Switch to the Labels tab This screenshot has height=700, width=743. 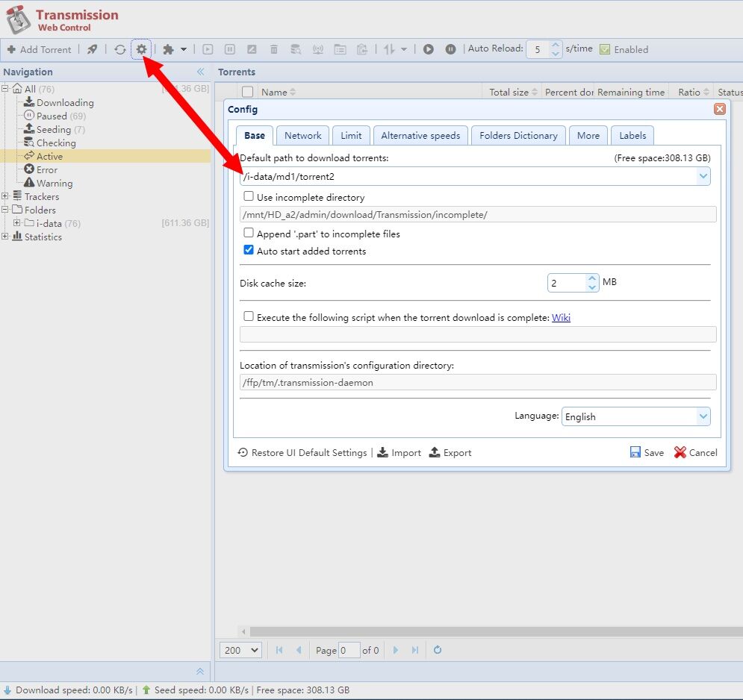pos(632,136)
